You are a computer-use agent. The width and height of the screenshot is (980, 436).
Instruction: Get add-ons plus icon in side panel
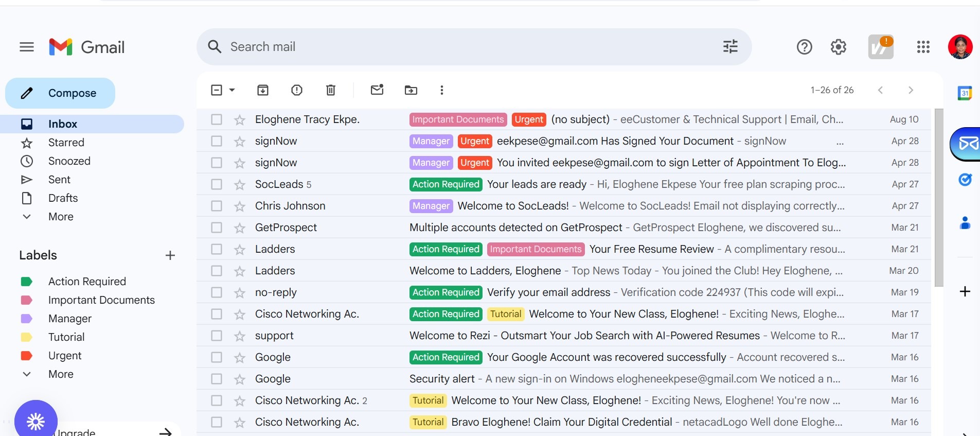tap(965, 291)
